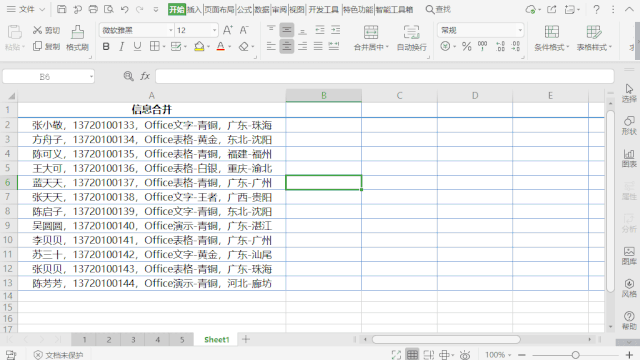Align text to bottom of cell
Image resolution: width=640 pixels, height=360 pixels.
302,30
